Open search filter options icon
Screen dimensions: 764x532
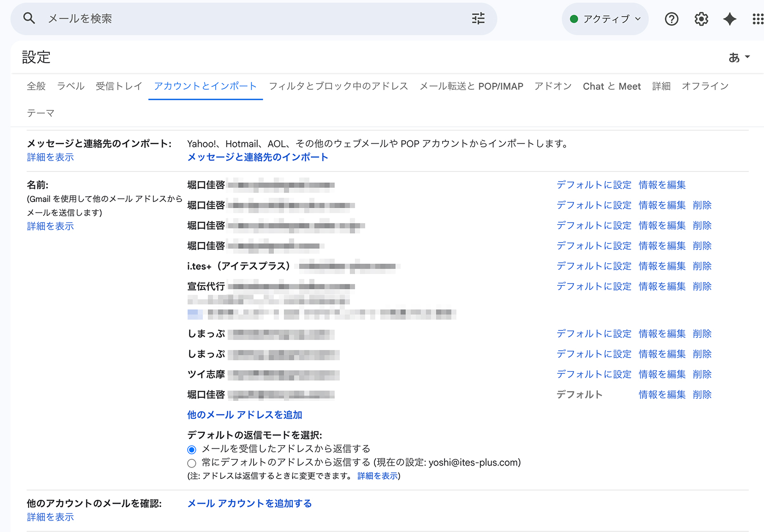[x=478, y=19]
